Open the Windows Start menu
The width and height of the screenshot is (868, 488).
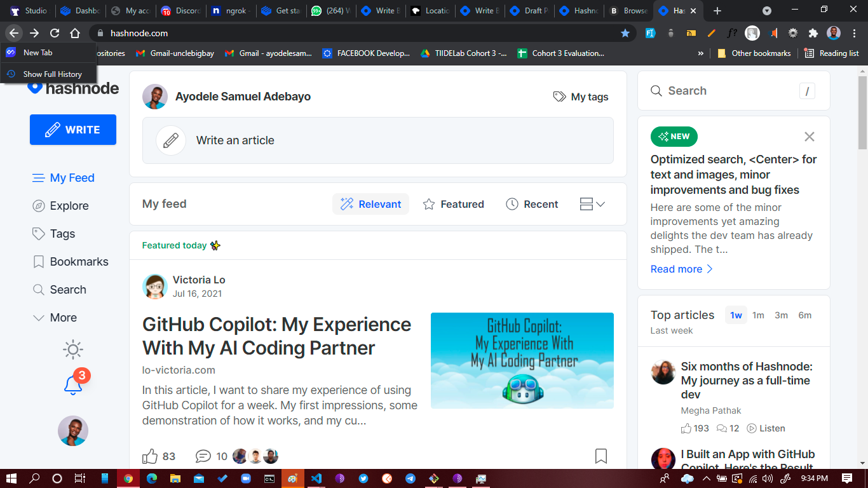(11, 478)
